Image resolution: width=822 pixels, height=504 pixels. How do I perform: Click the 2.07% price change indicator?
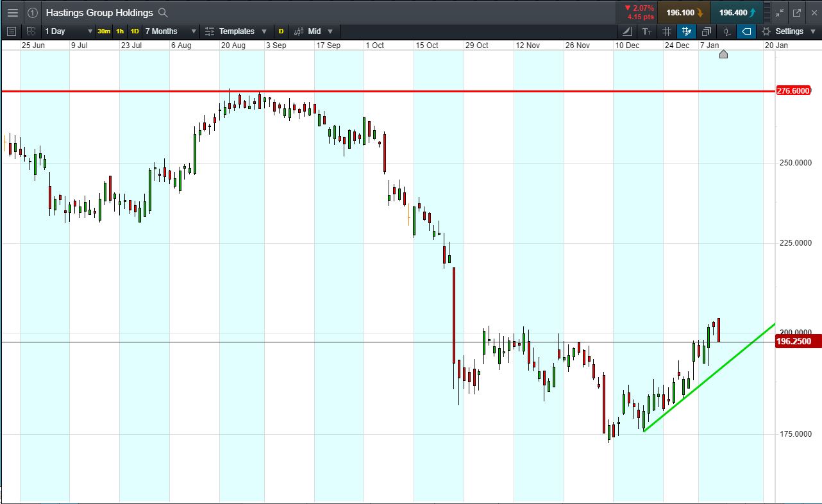click(x=639, y=8)
